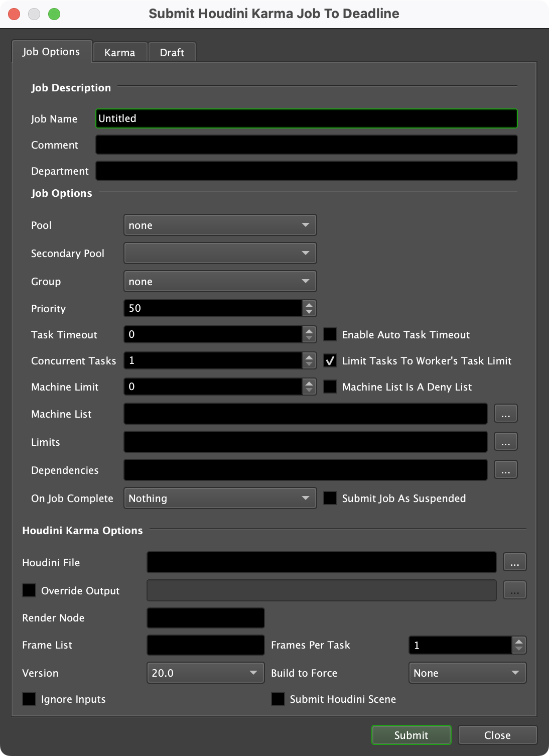Select the Job Options tab
The image size is (549, 756).
tap(52, 51)
